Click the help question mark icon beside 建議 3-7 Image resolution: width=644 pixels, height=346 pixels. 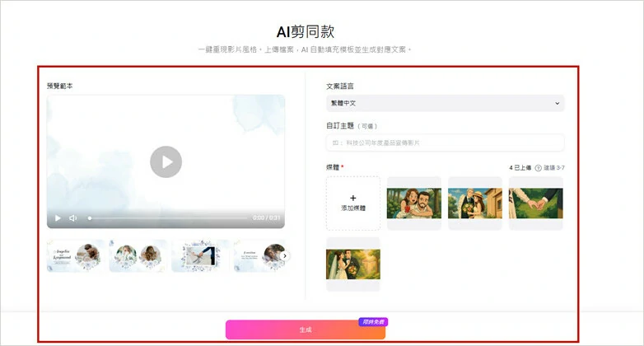(538, 168)
